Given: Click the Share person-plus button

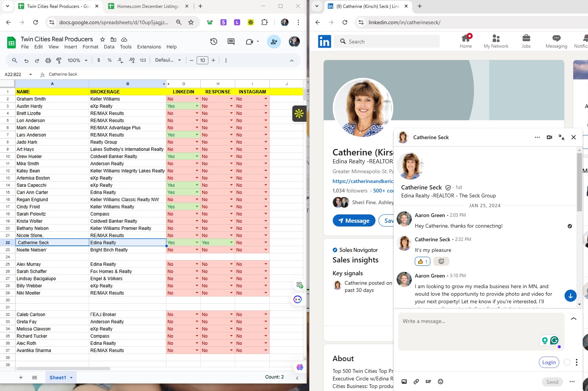Looking at the screenshot, I should pos(274,42).
